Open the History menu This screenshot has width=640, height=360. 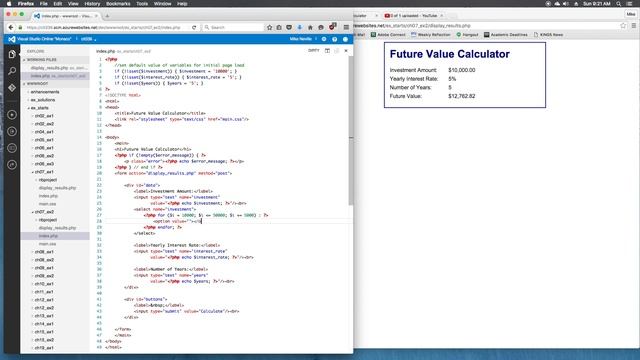pyautogui.click(x=92, y=4)
